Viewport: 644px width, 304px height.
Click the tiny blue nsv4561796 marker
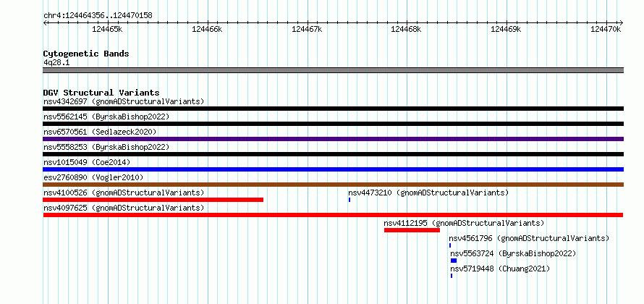[x=450, y=245]
